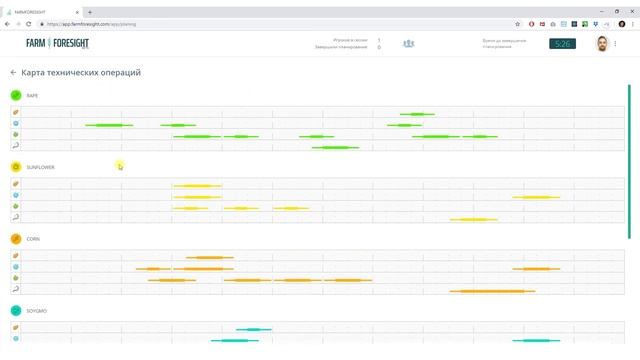Image resolution: width=640 pixels, height=360 pixels.
Task: Click the green plant row icon under RAPE
Action: [16, 134]
